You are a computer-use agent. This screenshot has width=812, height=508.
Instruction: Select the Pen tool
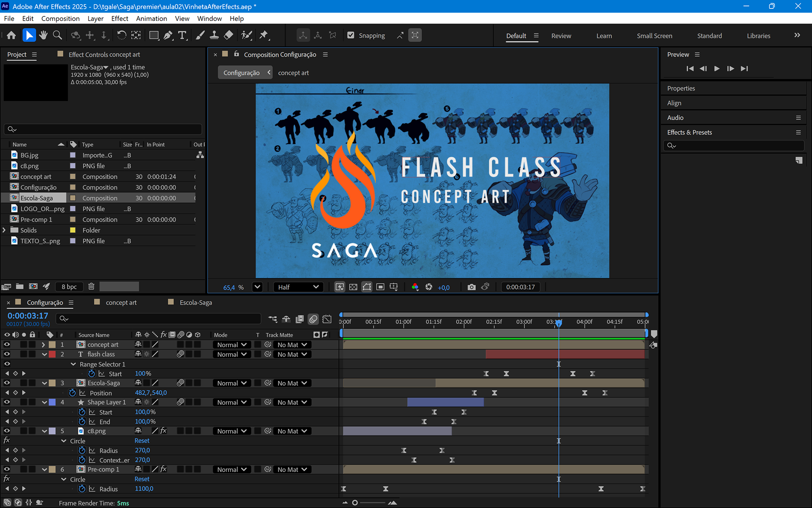(168, 36)
